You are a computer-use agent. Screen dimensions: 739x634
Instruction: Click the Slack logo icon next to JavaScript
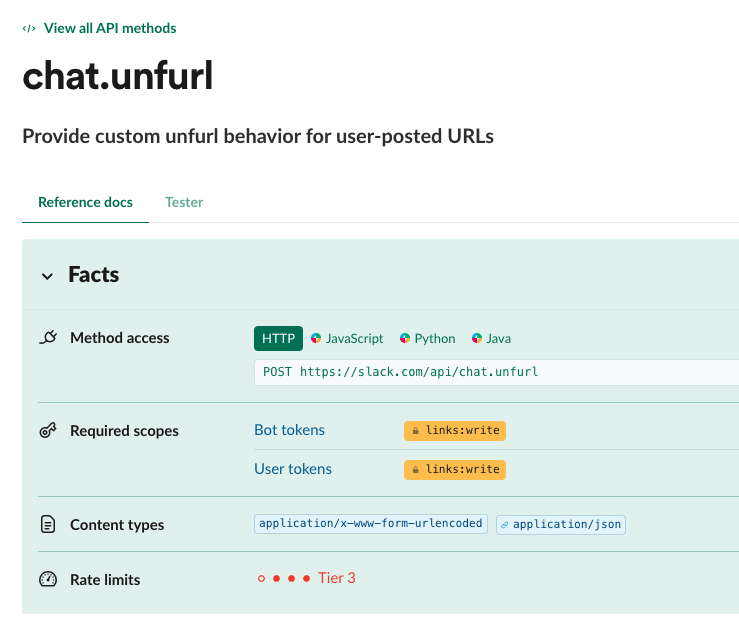coord(316,338)
